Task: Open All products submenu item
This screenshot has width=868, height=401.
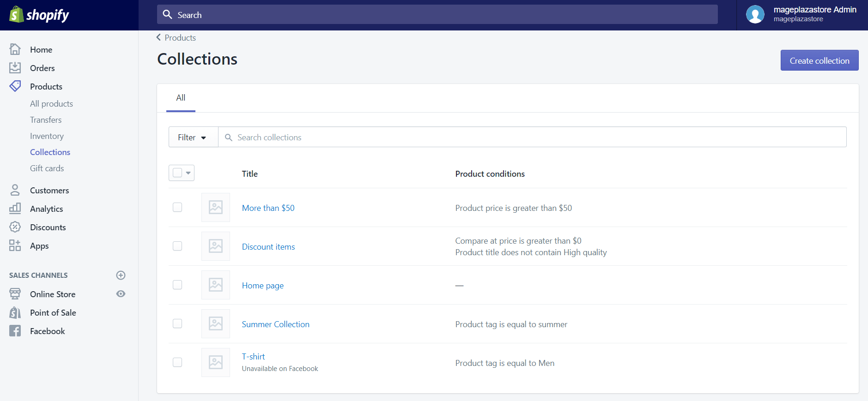Action: 51,104
